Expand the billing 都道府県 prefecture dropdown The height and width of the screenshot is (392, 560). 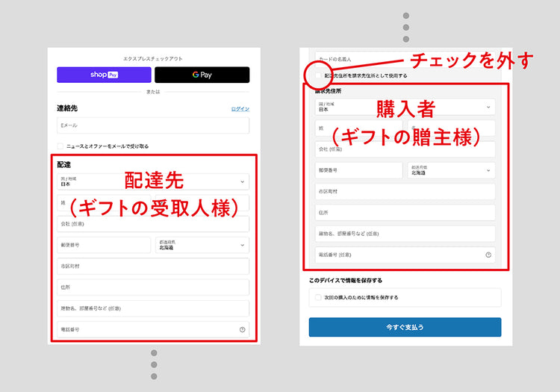pos(452,170)
